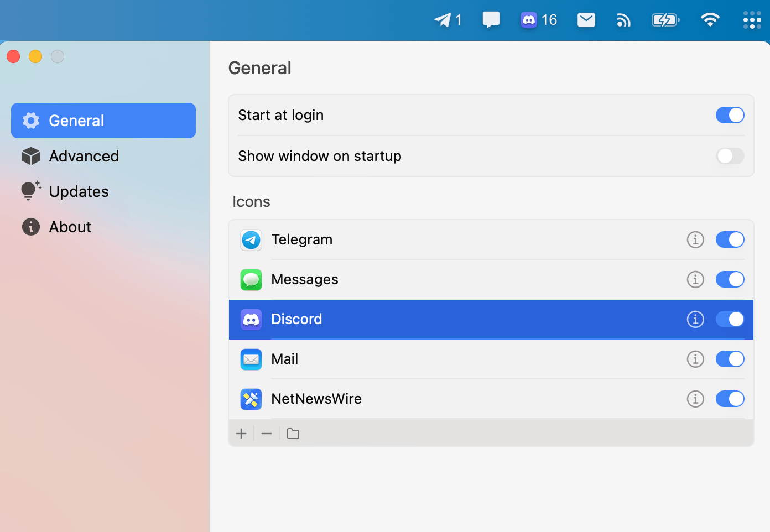Open folder button below icons list

293,434
